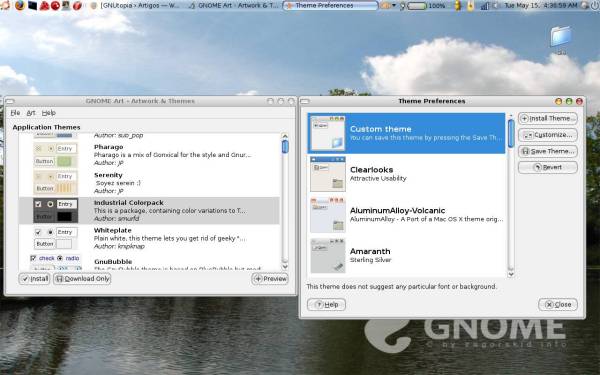Click the network signal bars icon
This screenshot has height=375, width=600.
(x=484, y=6)
